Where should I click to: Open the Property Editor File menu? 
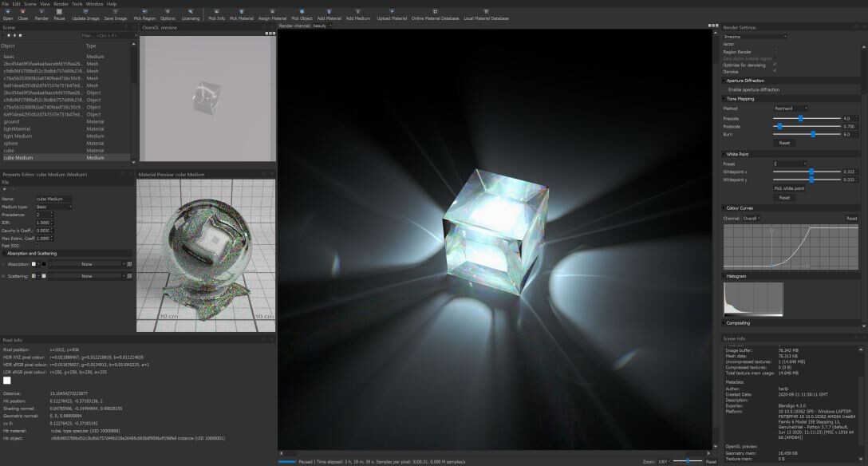[5, 182]
